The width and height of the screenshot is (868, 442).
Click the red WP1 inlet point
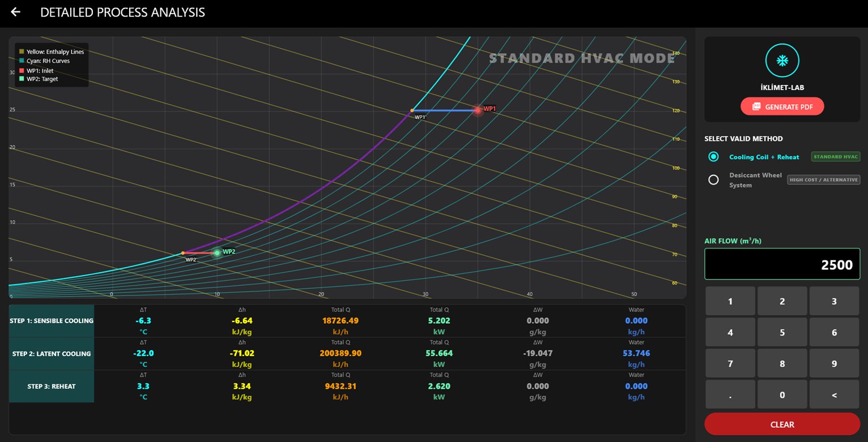[477, 110]
